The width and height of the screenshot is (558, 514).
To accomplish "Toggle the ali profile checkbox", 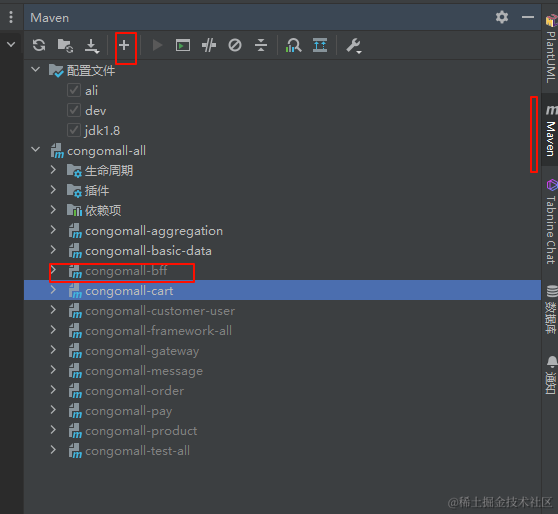I will pos(74,90).
